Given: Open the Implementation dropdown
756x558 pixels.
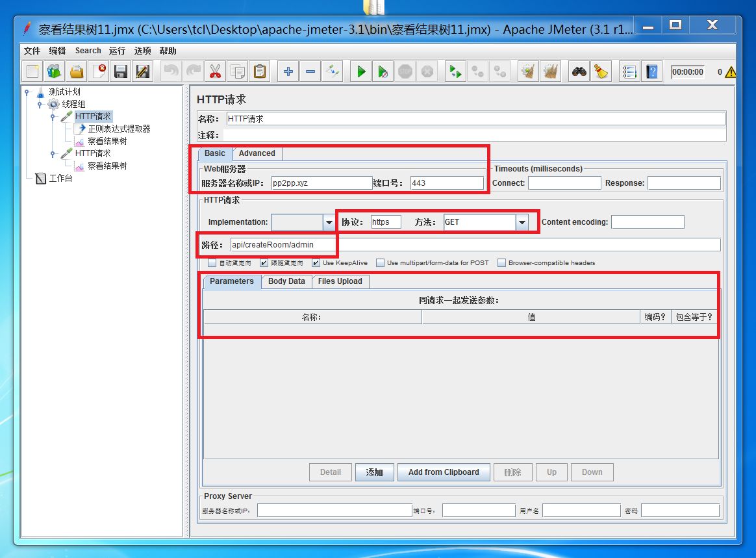Looking at the screenshot, I should tap(329, 222).
